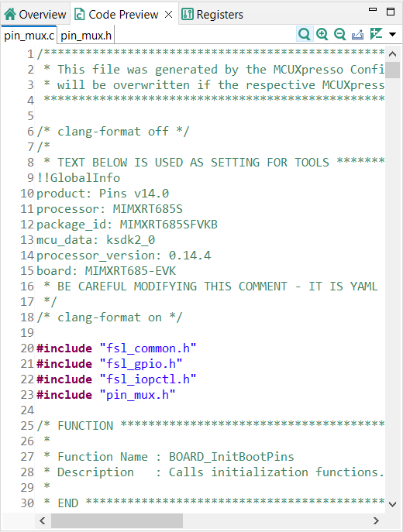The width and height of the screenshot is (403, 532).
Task: Click the export code icon
Action: click(357, 34)
